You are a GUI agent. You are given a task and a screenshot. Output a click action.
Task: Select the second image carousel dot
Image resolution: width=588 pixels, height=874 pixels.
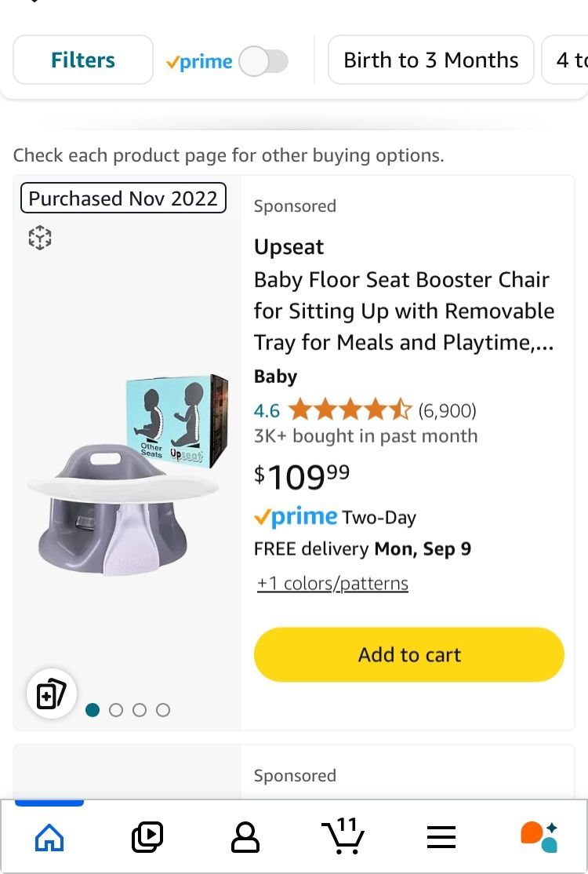click(x=116, y=710)
